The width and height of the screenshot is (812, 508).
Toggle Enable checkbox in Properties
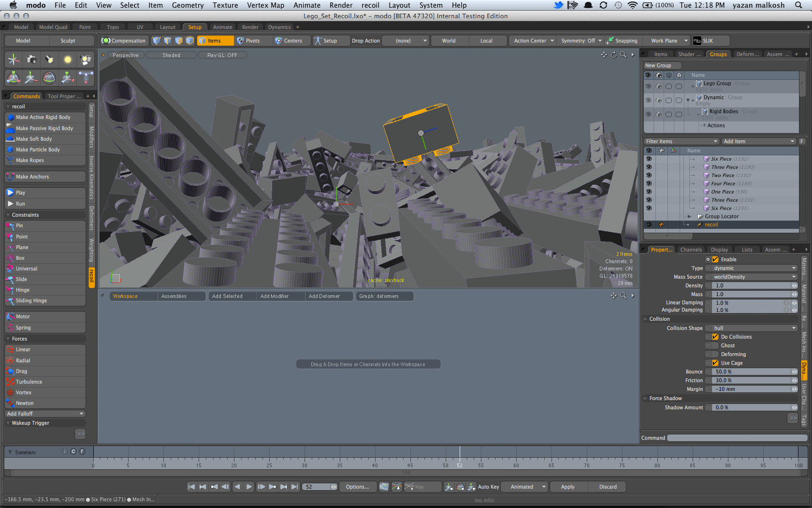(715, 259)
